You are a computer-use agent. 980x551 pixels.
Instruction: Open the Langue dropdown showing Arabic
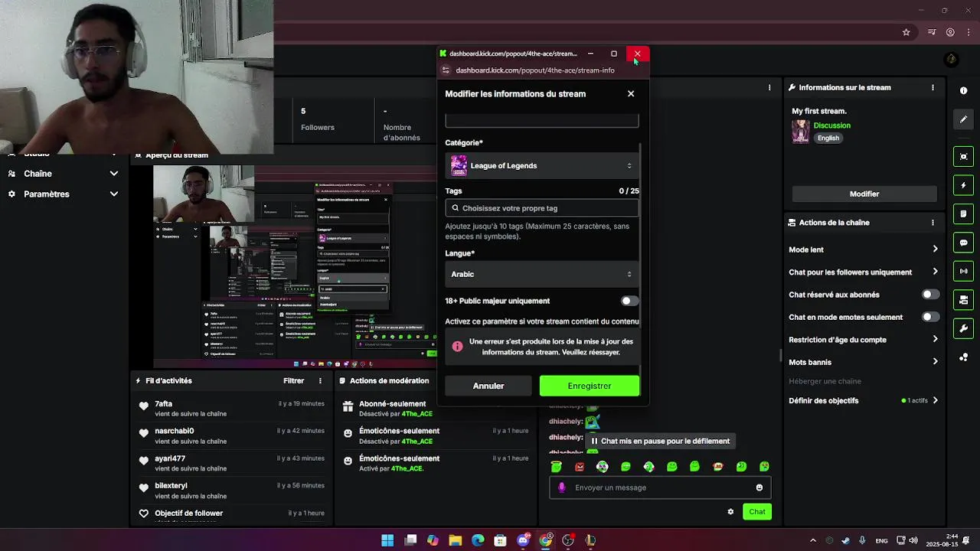[x=541, y=274]
